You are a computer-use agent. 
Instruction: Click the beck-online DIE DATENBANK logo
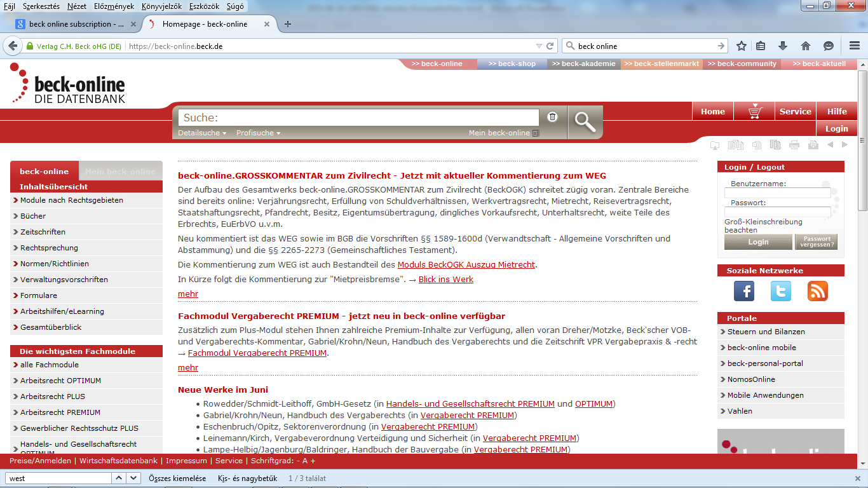(68, 83)
